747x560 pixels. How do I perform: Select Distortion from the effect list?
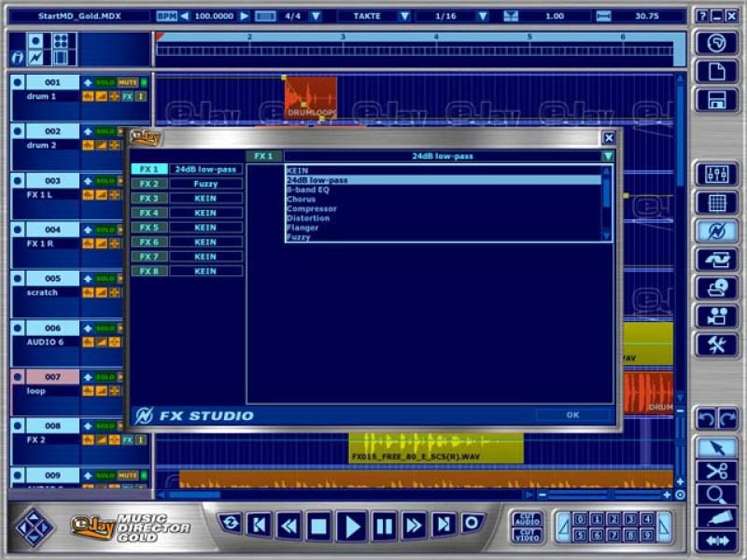pos(307,218)
